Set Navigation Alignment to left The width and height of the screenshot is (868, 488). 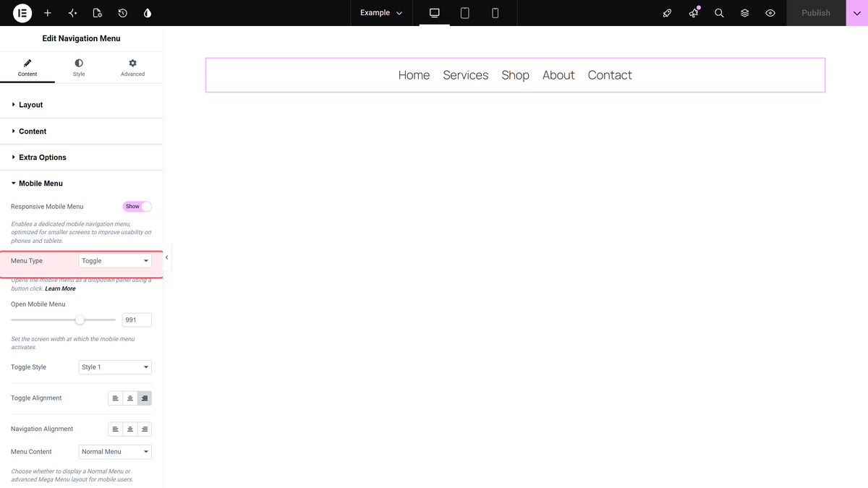click(x=116, y=429)
